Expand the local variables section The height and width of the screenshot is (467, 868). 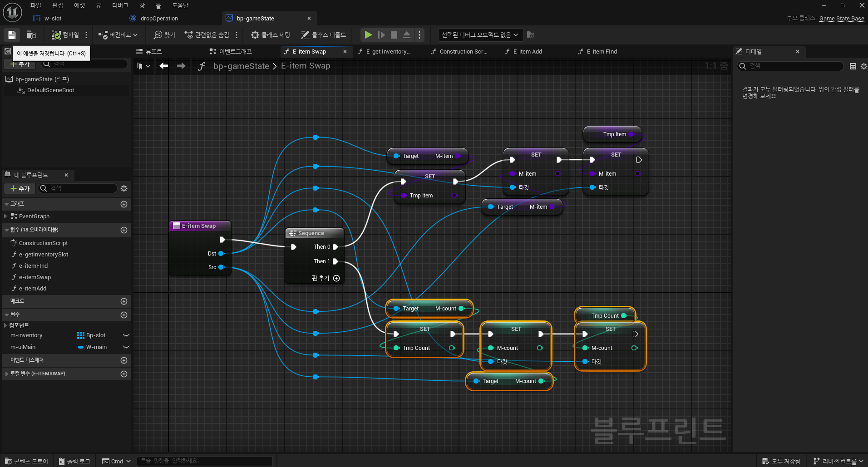6,374
